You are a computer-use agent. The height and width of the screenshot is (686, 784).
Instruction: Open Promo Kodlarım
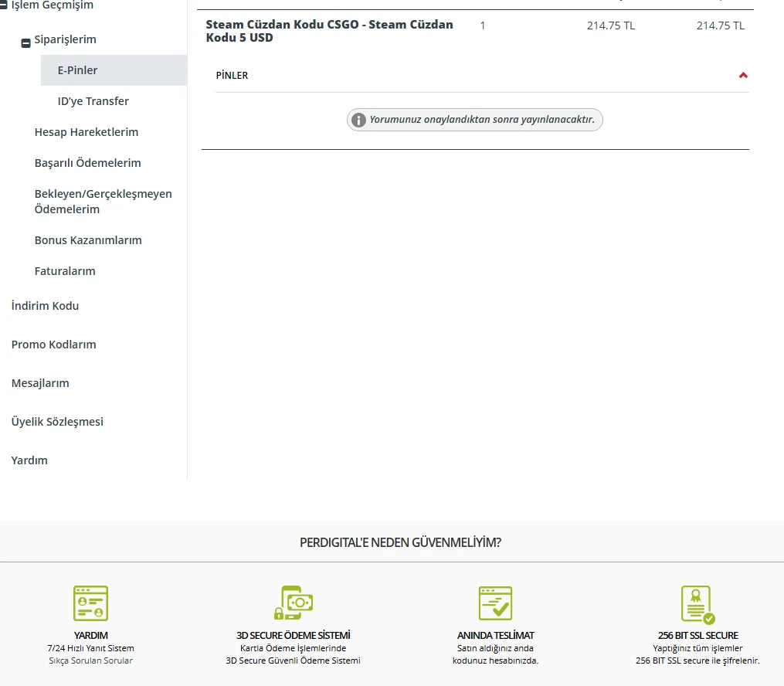click(53, 345)
